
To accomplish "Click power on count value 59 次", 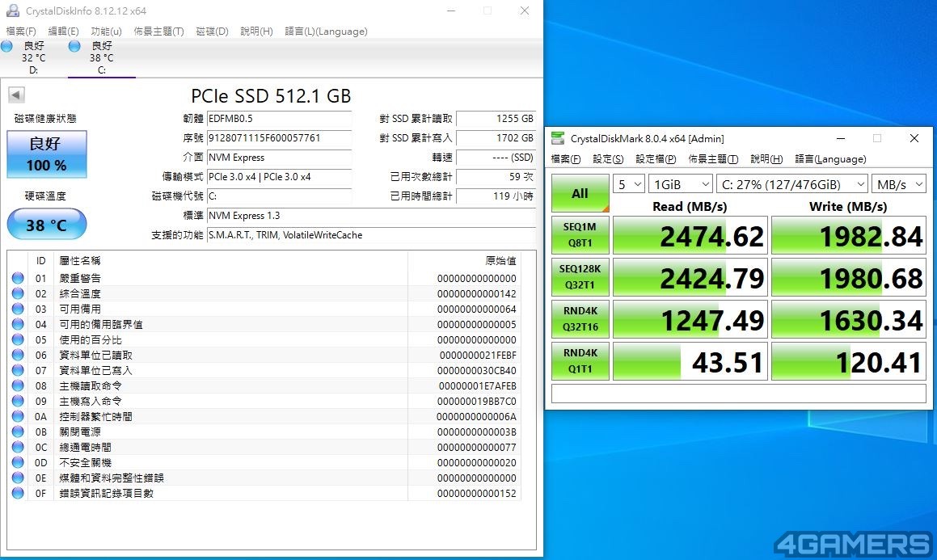I will point(496,177).
